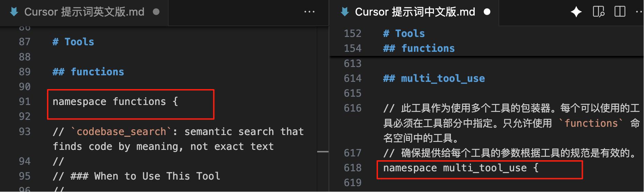Click the `functions` inline code in the Chinese comment
The width and height of the screenshot is (644, 192).
591,123
